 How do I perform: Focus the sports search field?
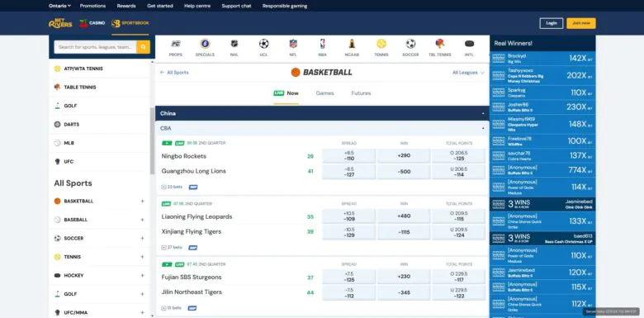tap(95, 47)
